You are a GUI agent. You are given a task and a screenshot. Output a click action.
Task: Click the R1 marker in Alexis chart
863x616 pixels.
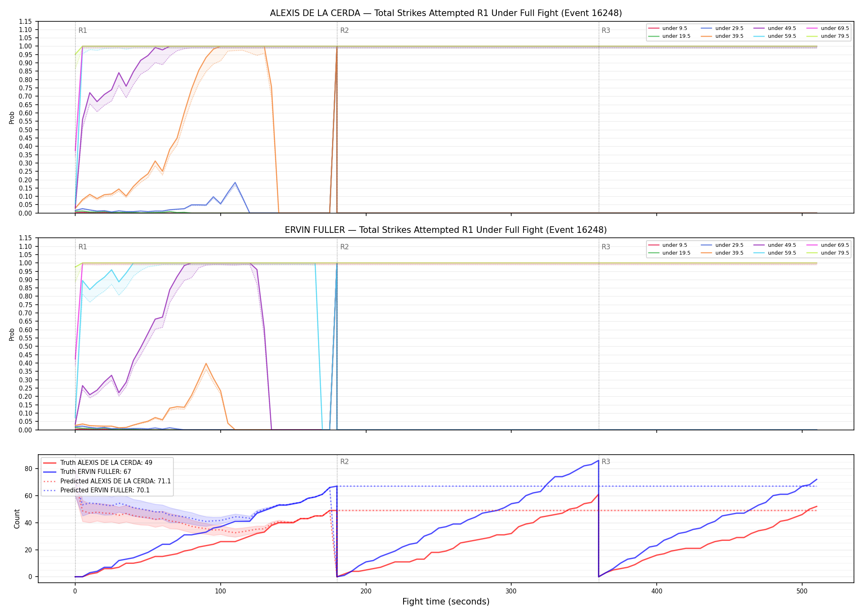tap(83, 30)
